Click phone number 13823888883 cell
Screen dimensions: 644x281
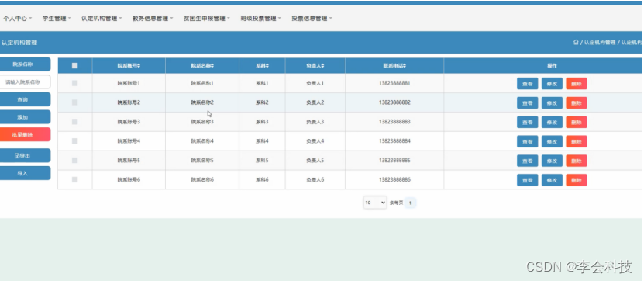tap(394, 122)
